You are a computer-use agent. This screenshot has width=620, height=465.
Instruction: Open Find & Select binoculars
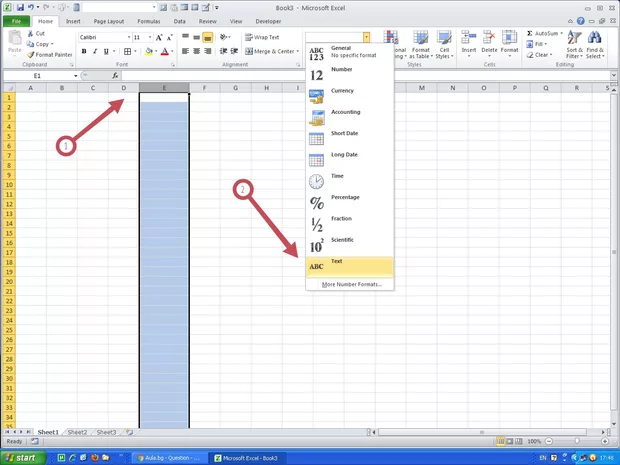point(595,45)
